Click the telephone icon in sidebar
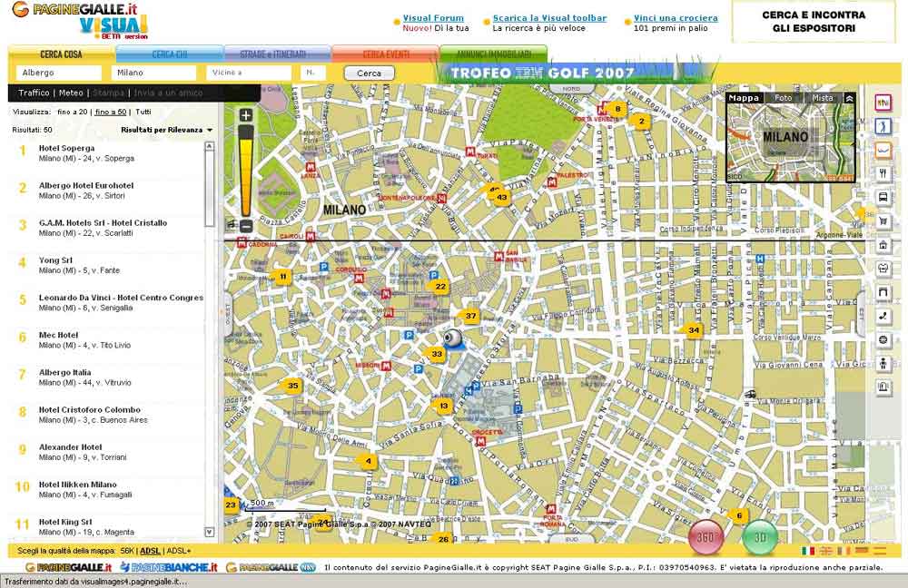908x588 pixels. [883, 316]
